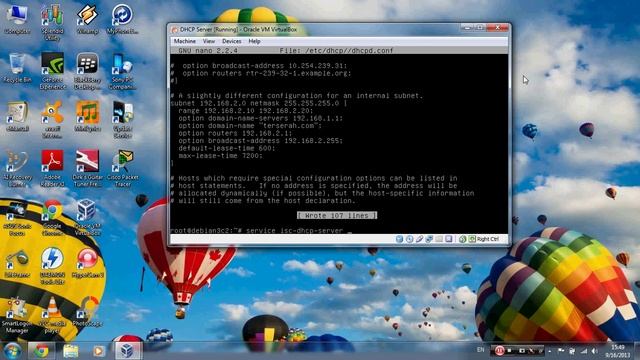The height and width of the screenshot is (360, 640).
Task: Select the Cisco Packet Tracer desktop icon
Action: (122, 168)
